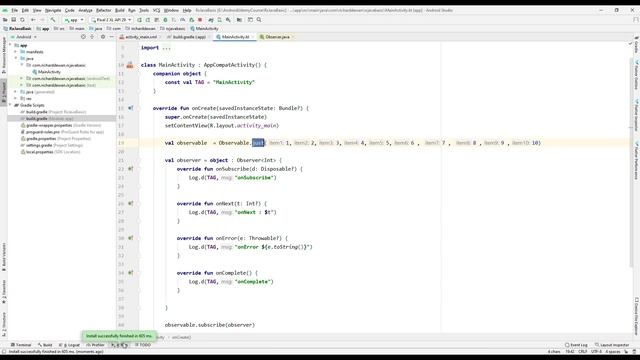The height and width of the screenshot is (360, 640).
Task: Click the CRLF line separator in status bar
Action: pos(582,351)
